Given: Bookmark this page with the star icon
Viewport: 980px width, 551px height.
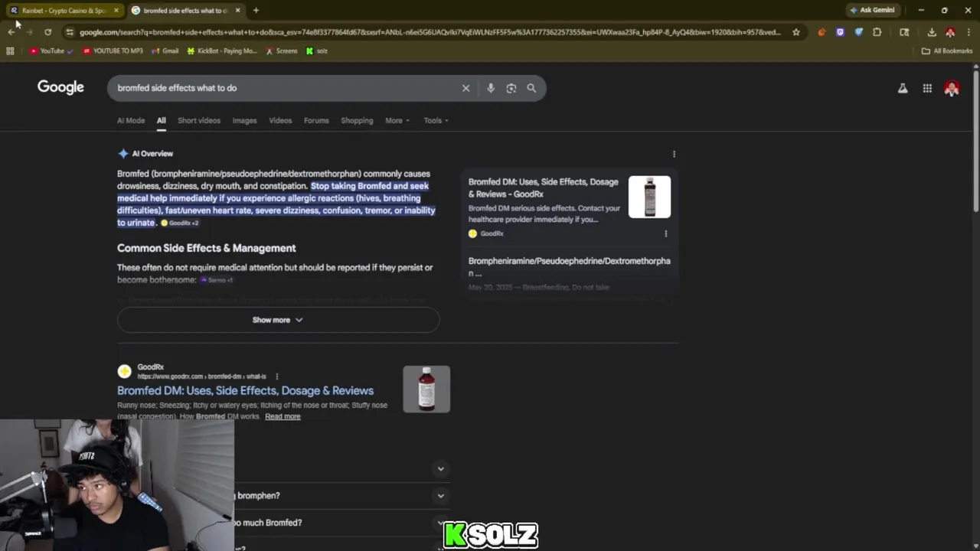Looking at the screenshot, I should [x=796, y=32].
